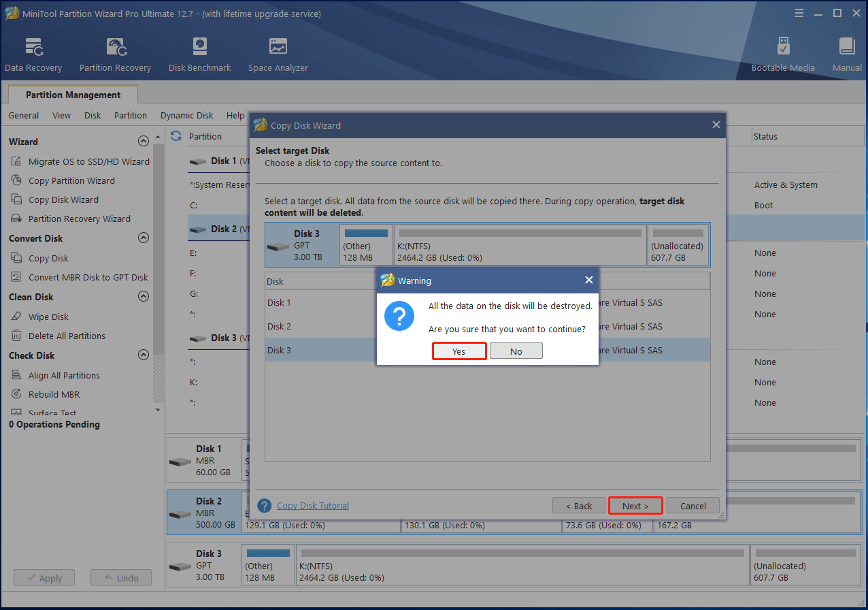Open the Disk menu
The image size is (868, 610).
(93, 115)
